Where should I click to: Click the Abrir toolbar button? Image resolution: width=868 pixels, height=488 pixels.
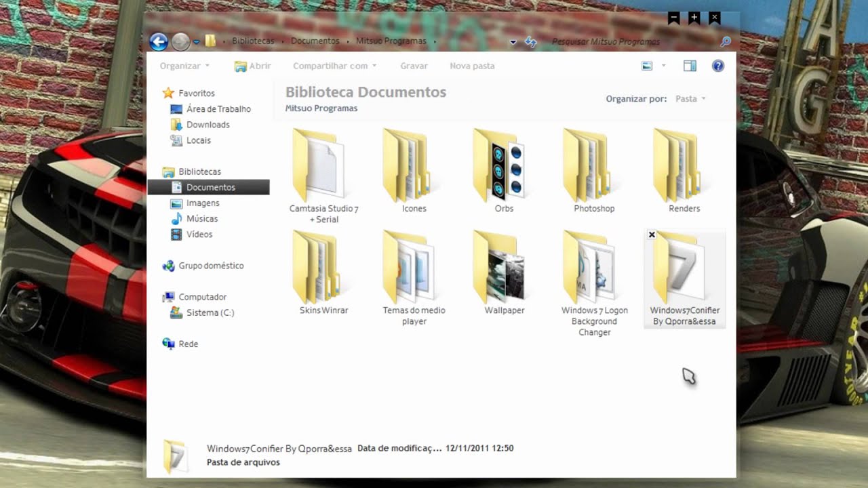pyautogui.click(x=252, y=66)
